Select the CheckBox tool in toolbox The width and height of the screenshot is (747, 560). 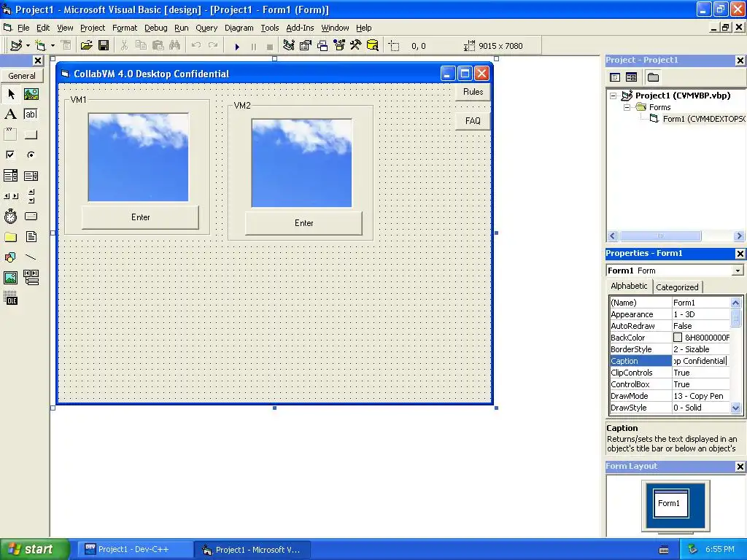(10, 155)
